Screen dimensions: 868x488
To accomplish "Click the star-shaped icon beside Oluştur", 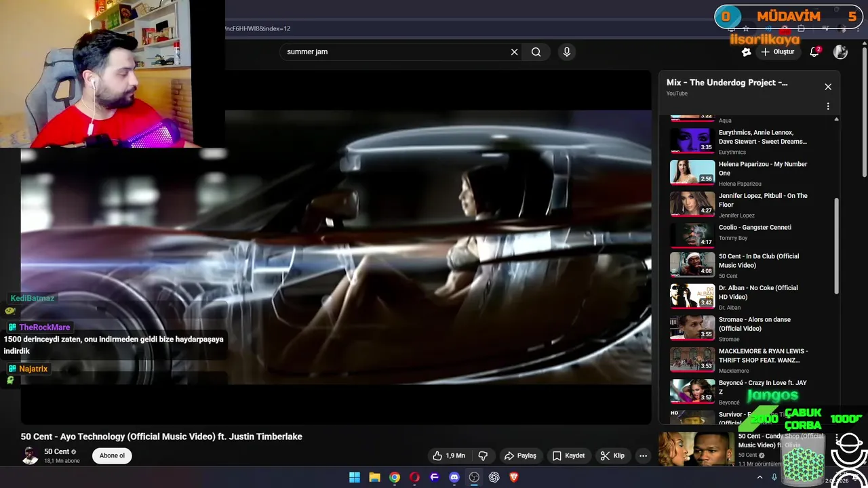I will point(747,52).
